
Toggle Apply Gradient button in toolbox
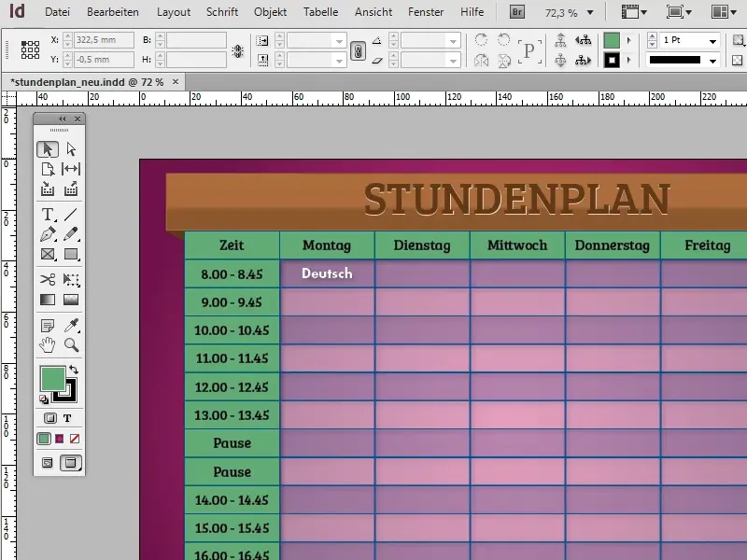point(59,439)
